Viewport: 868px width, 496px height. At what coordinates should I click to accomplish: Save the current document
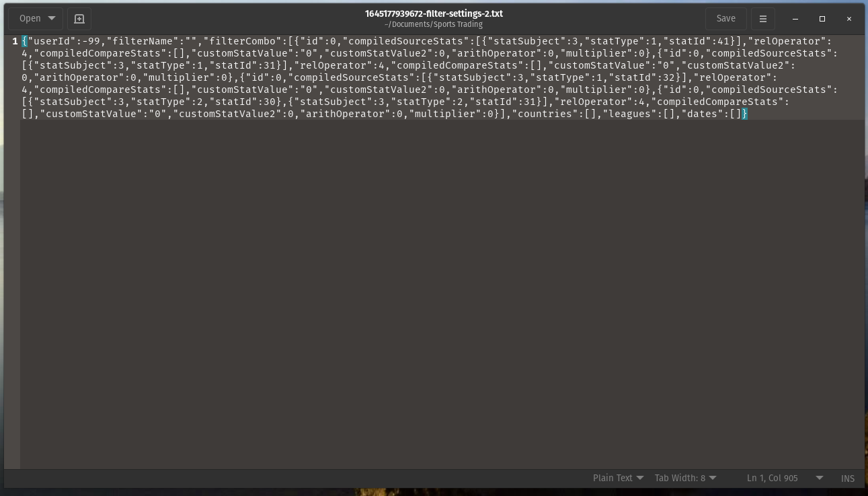coord(725,19)
